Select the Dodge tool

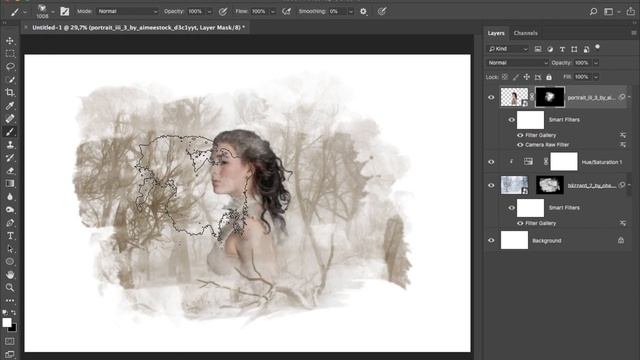point(10,210)
